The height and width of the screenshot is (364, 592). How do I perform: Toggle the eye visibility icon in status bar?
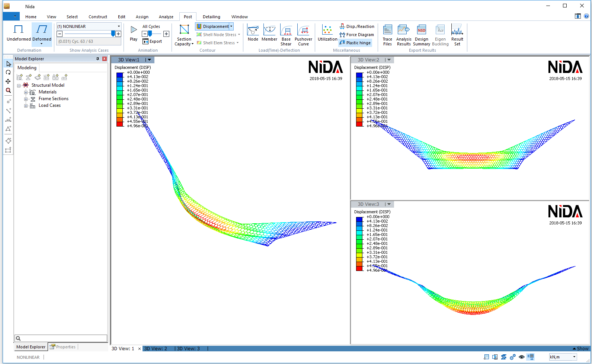click(522, 357)
